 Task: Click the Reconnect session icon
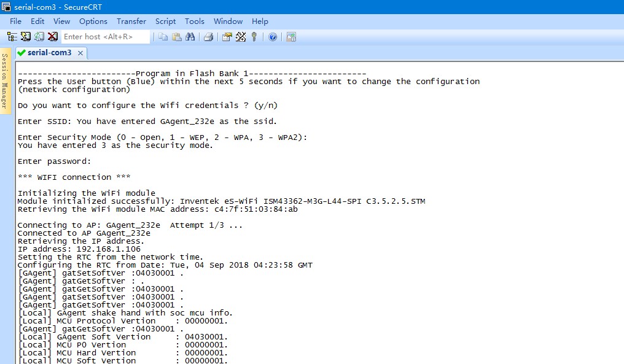point(39,37)
